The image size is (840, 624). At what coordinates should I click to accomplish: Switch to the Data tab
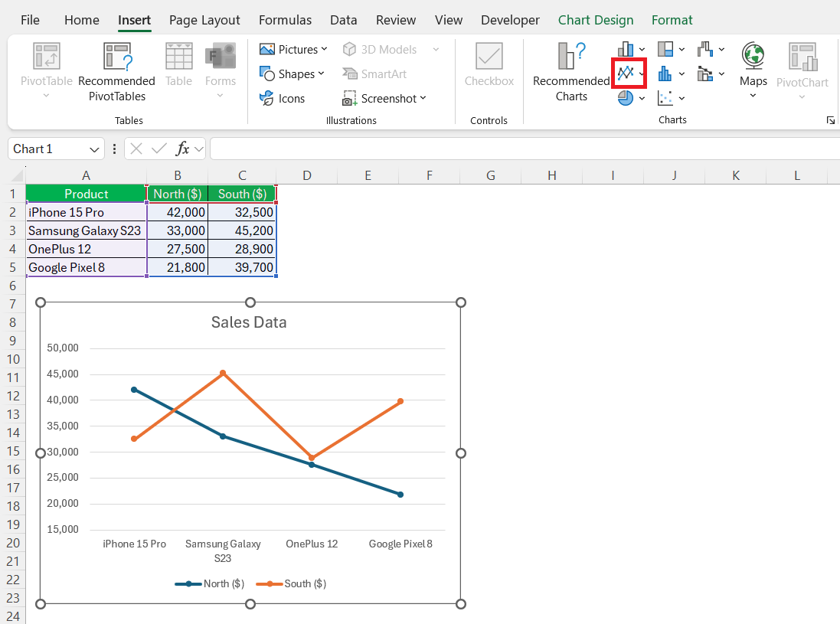click(343, 21)
